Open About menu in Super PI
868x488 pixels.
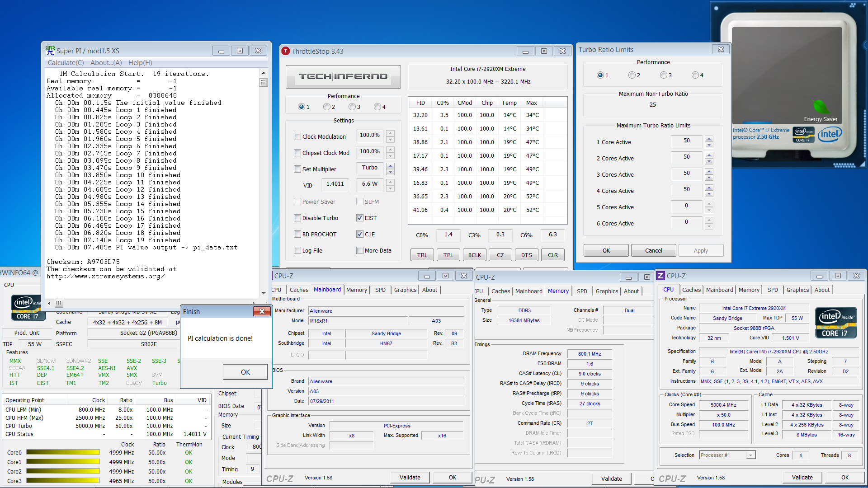coord(106,63)
